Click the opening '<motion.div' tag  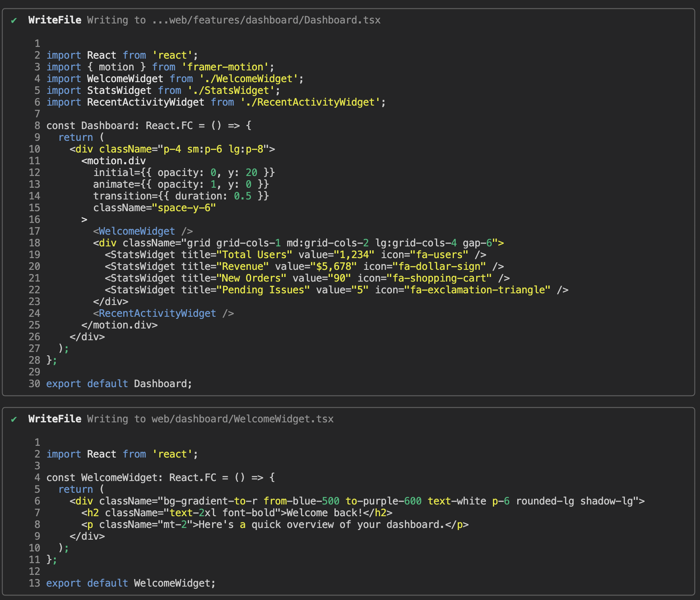pyautogui.click(x=114, y=161)
